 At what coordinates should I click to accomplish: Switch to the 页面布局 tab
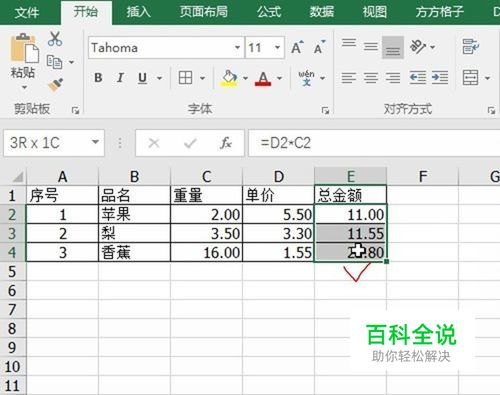pos(204,12)
